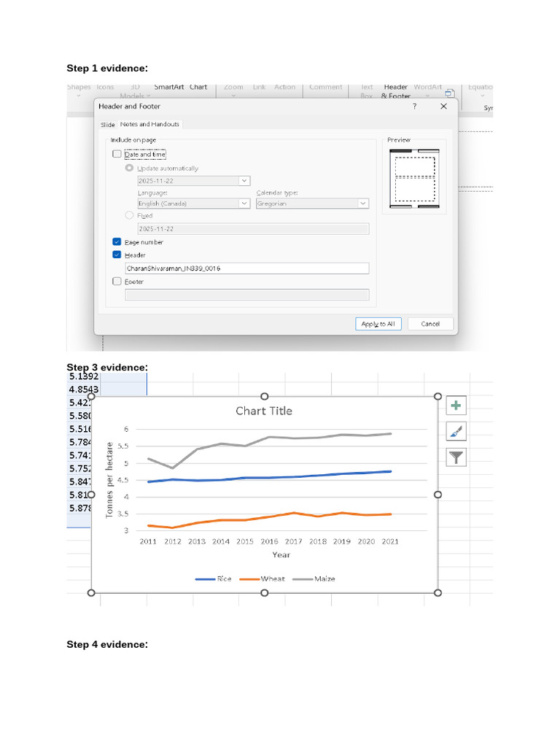Open Chart Elements plus icon
This screenshot has width=560, height=747.
click(x=456, y=406)
